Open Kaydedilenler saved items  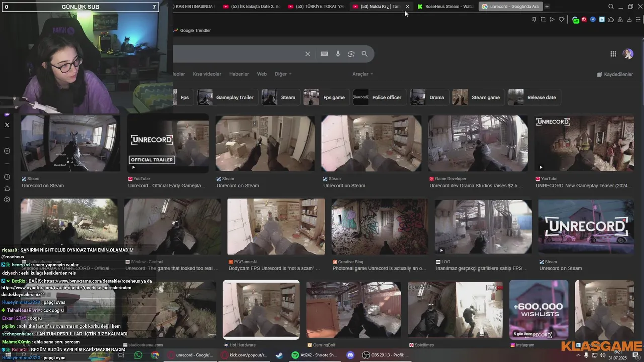(x=615, y=74)
